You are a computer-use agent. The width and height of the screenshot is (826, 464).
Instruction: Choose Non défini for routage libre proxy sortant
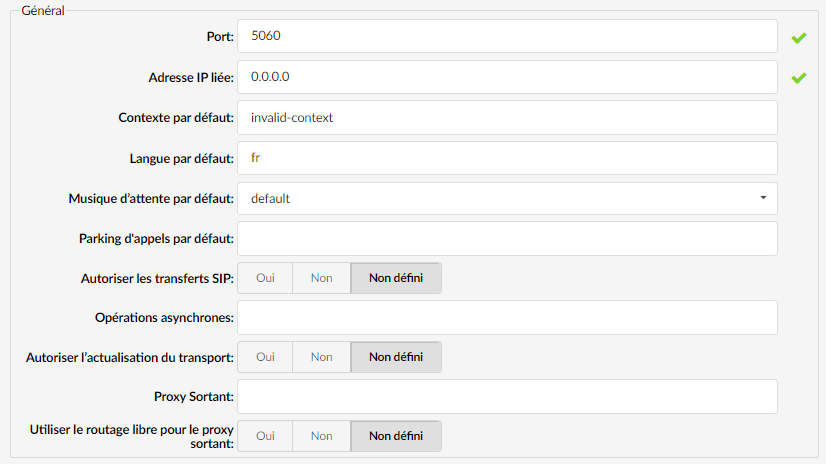pos(396,436)
